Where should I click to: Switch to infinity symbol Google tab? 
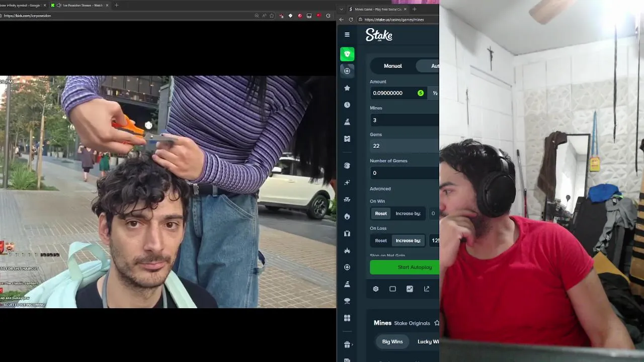tap(23, 6)
